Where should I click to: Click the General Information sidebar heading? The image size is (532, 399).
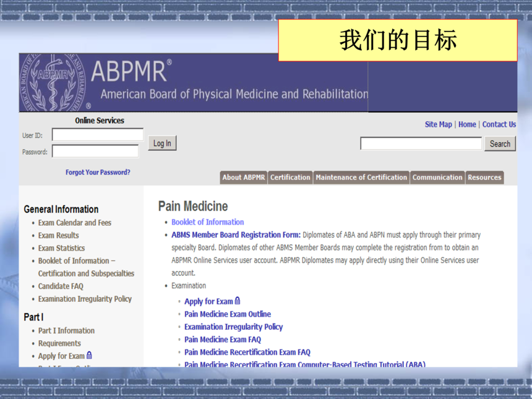[61, 209]
